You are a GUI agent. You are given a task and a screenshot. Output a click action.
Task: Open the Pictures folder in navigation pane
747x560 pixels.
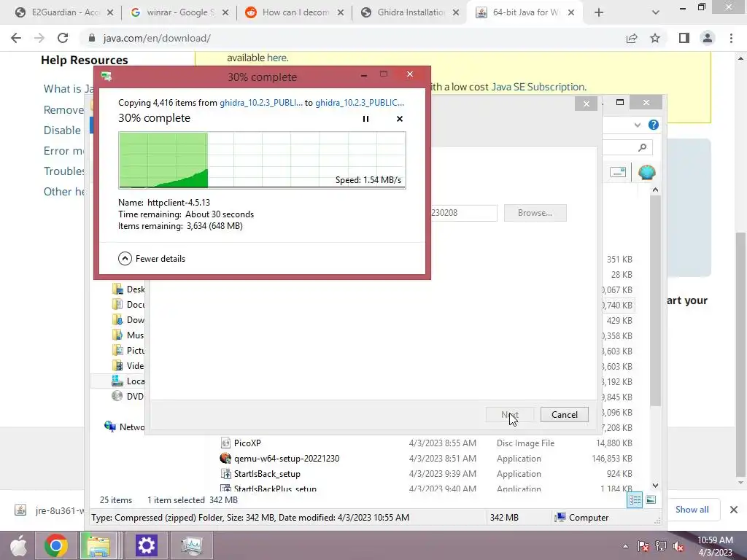127,351
